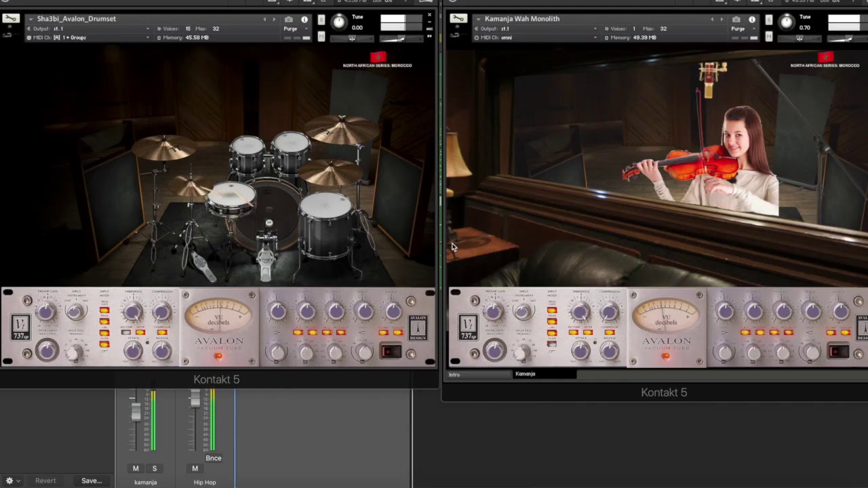Click the Threshold knob on left Avalon
The height and width of the screenshot is (488, 868).
point(133,311)
